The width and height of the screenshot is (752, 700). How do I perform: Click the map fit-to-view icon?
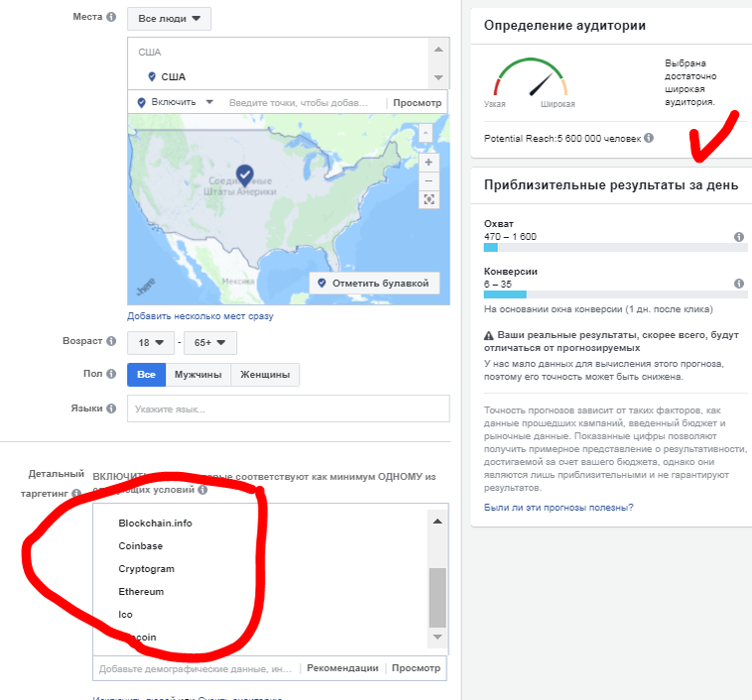[429, 199]
